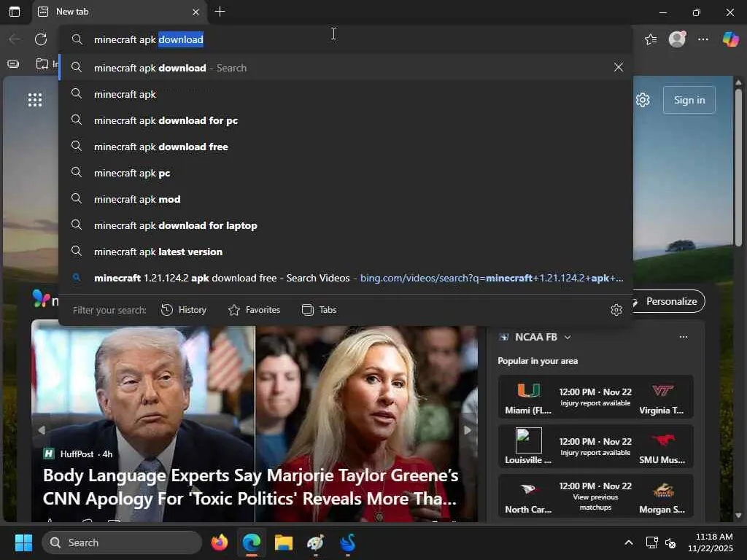Open the new tab page settings gear
747x560 pixels.
[x=643, y=100]
